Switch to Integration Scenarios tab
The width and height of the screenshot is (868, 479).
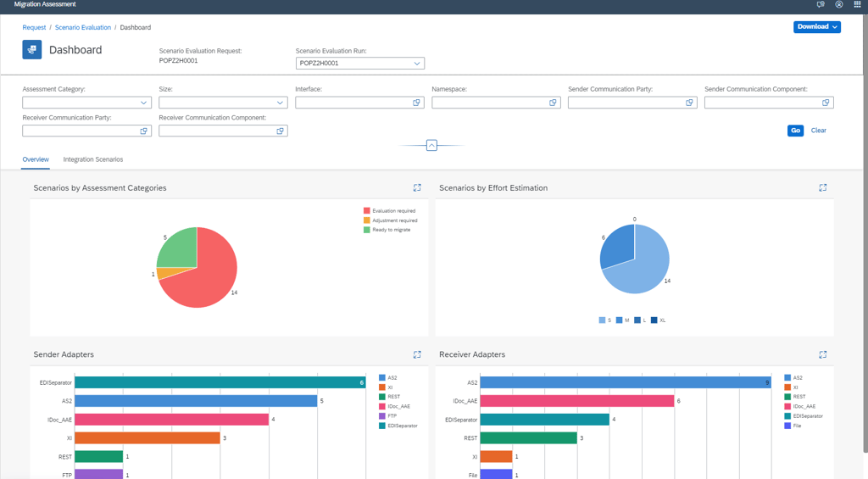tap(93, 159)
